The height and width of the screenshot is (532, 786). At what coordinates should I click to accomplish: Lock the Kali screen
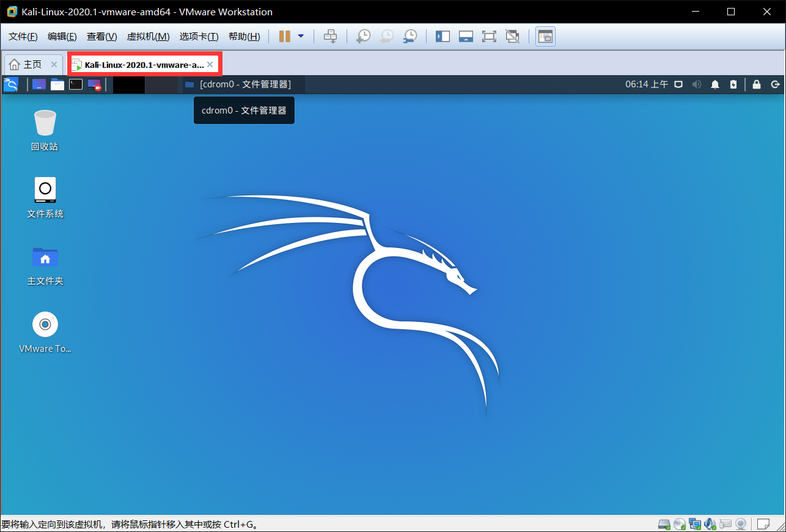click(x=757, y=84)
